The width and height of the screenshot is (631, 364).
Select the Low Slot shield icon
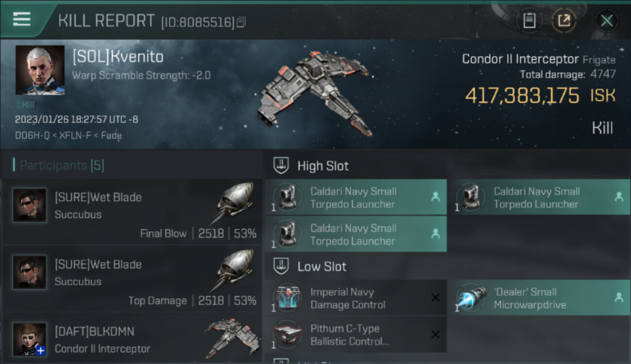click(x=281, y=266)
